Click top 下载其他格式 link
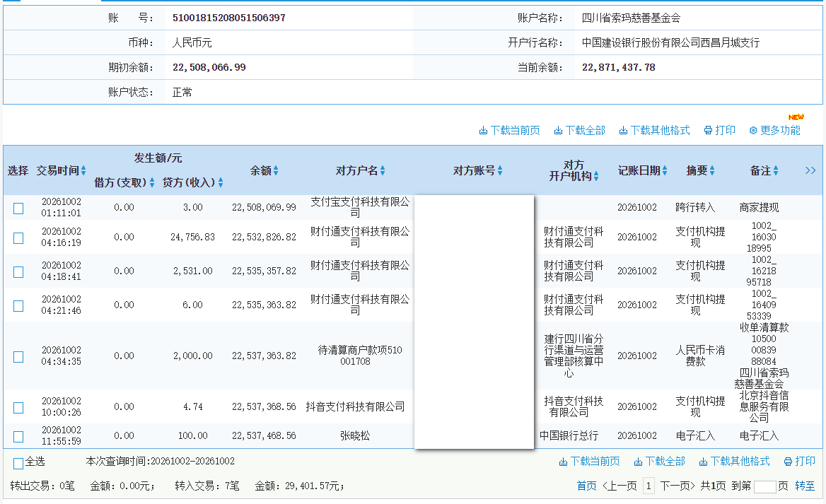826x504 pixels. (x=654, y=130)
